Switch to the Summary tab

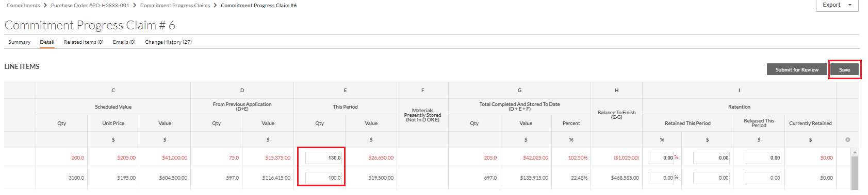click(19, 42)
